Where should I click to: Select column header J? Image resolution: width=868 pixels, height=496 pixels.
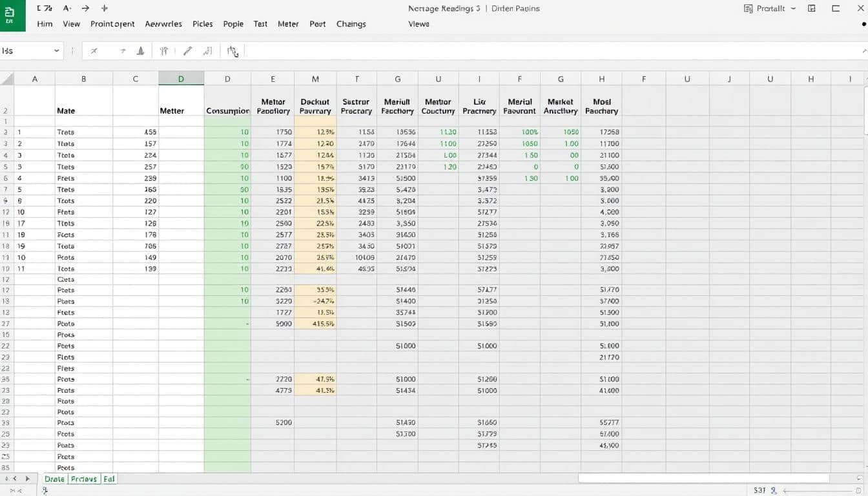pos(729,79)
